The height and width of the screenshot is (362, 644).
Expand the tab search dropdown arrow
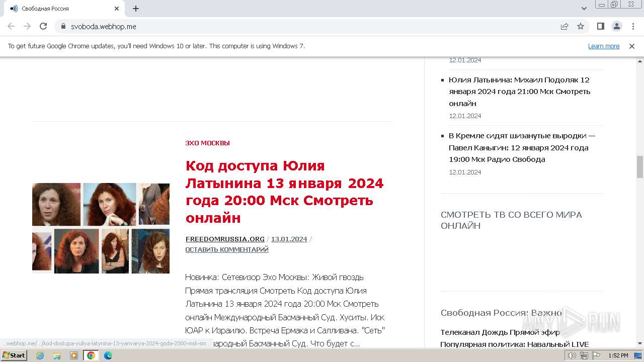point(584,9)
